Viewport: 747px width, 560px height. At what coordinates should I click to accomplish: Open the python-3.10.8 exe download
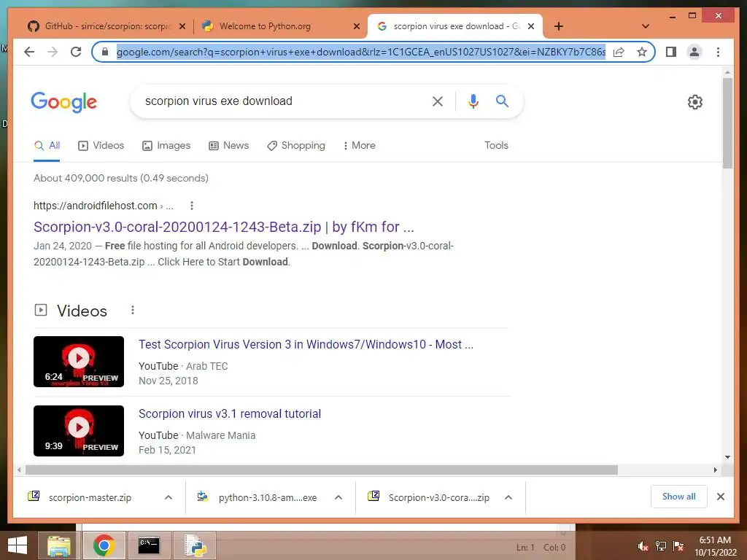[267, 497]
